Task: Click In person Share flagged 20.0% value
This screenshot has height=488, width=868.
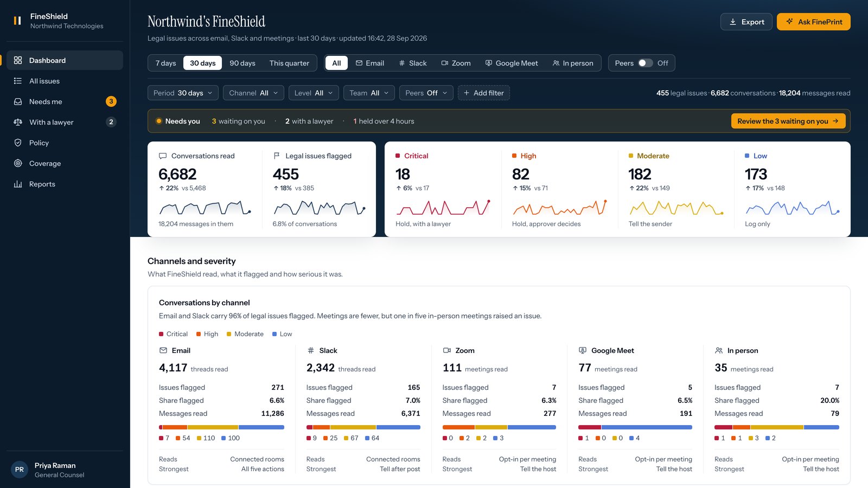Action: pyautogui.click(x=829, y=400)
